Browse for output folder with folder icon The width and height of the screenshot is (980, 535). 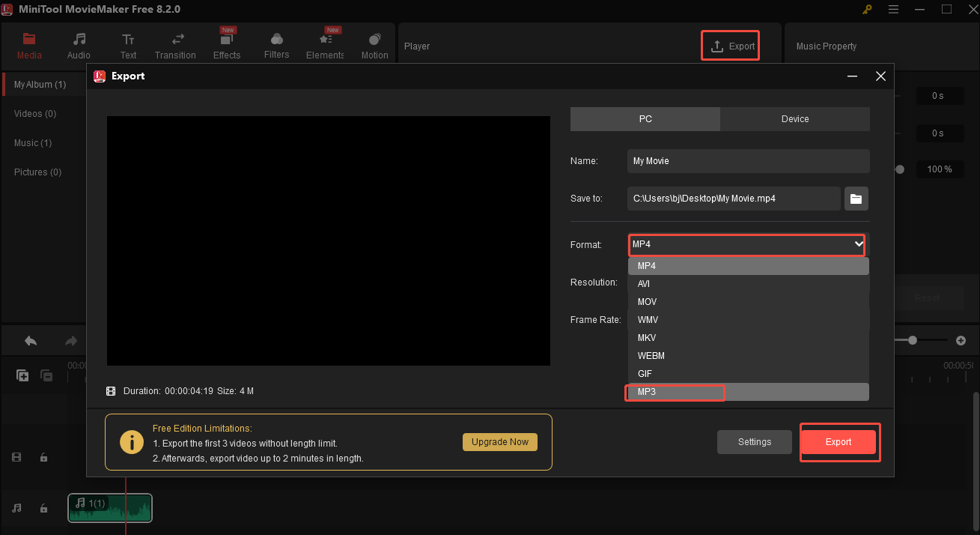point(856,199)
